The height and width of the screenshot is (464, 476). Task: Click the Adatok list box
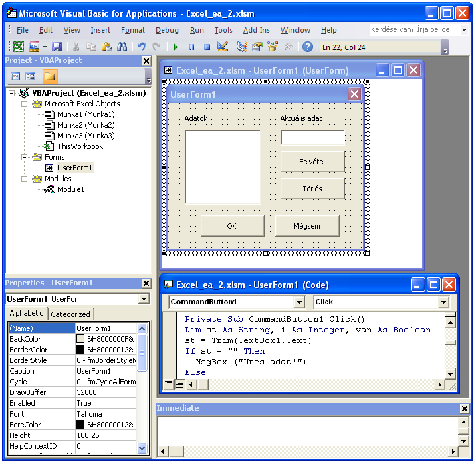pyautogui.click(x=223, y=167)
